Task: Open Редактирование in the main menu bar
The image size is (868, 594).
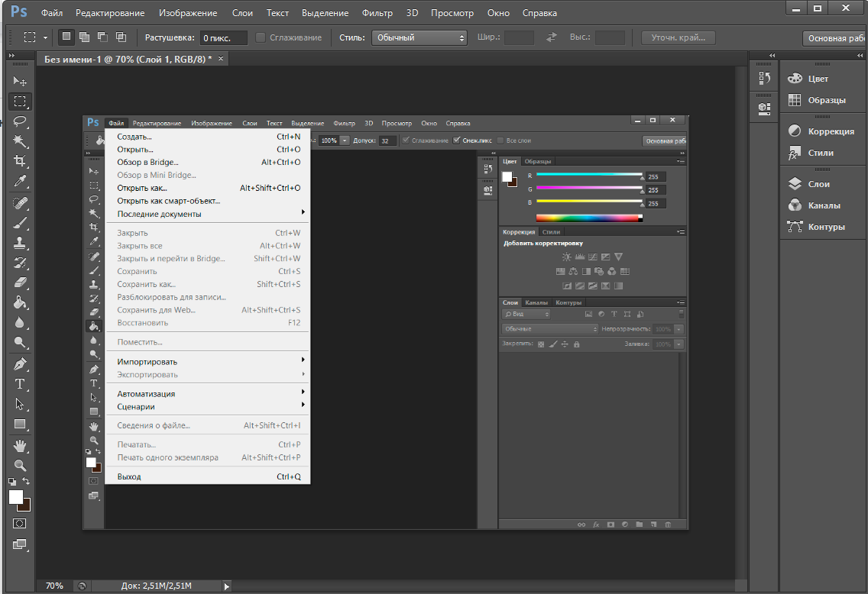Action: point(110,13)
